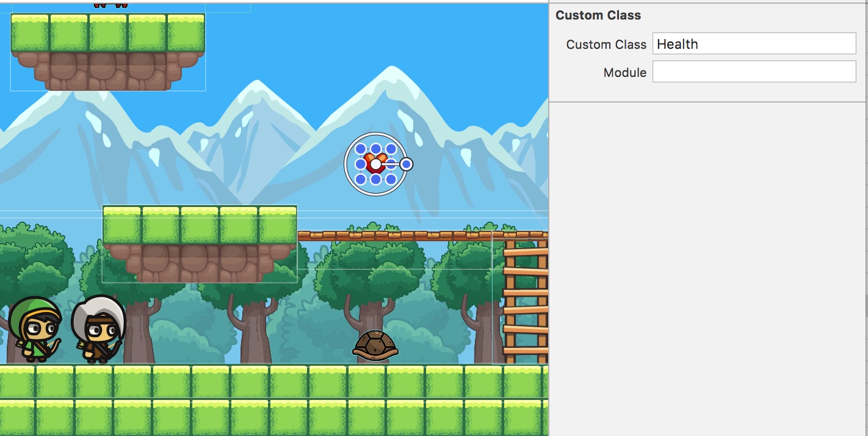Screen dimensions: 868x436
Task: Select the top-left floating grass platform
Action: click(107, 51)
